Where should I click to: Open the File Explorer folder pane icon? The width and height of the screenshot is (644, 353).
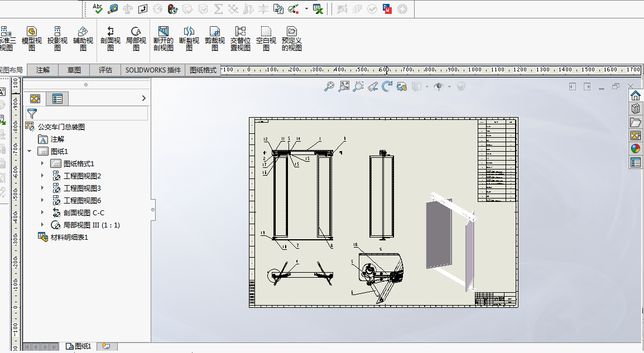coord(636,122)
